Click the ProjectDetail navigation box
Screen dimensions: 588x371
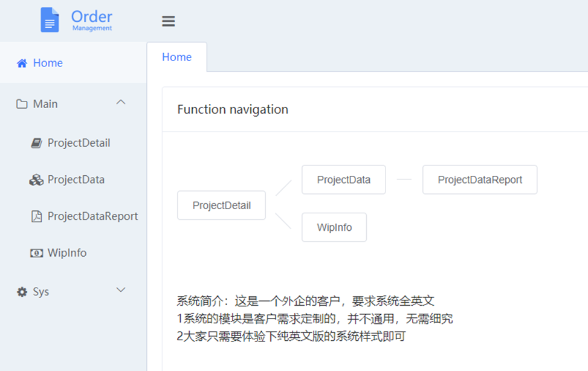[222, 205]
